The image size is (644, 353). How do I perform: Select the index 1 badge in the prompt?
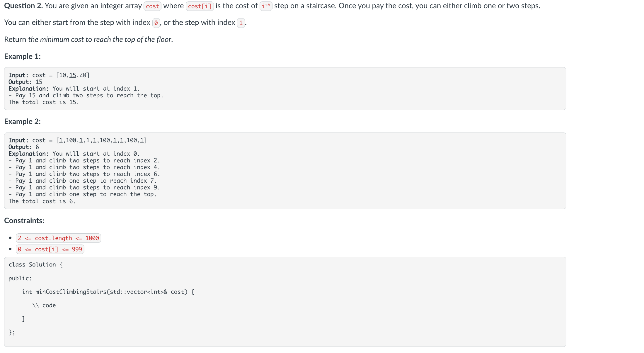[x=241, y=23]
